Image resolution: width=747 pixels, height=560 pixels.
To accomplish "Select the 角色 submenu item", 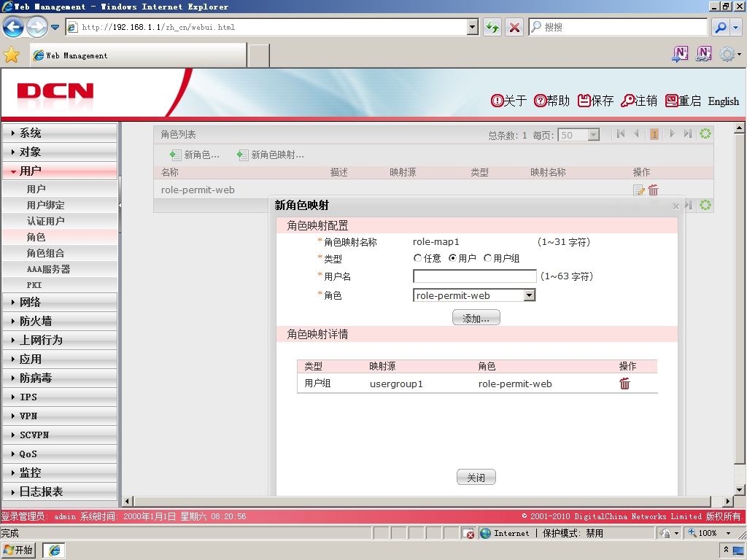I will click(x=60, y=237).
